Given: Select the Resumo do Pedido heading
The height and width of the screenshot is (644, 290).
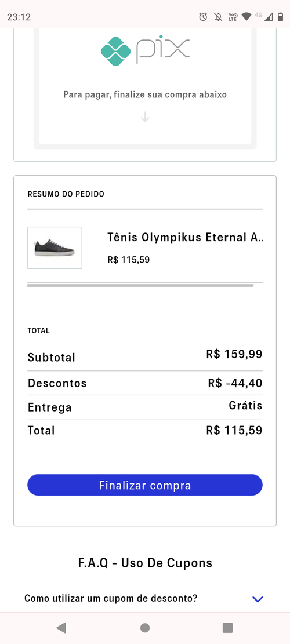Looking at the screenshot, I should coord(66,194).
